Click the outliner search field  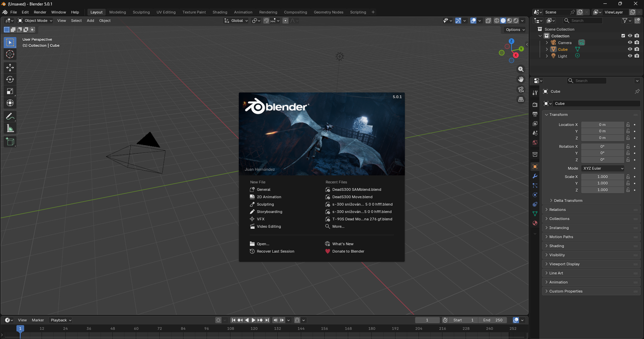(582, 21)
